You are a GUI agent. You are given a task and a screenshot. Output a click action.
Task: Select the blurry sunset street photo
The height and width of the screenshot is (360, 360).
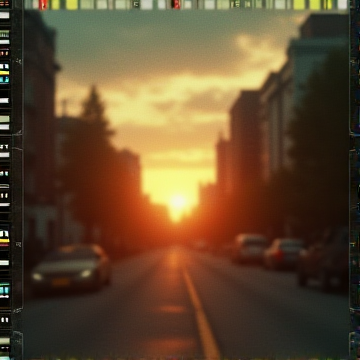(186, 184)
